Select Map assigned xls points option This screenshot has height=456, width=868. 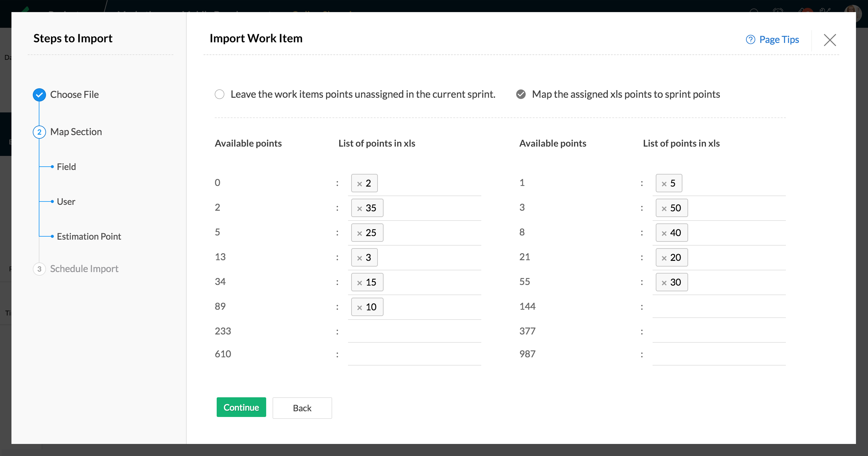pyautogui.click(x=521, y=94)
